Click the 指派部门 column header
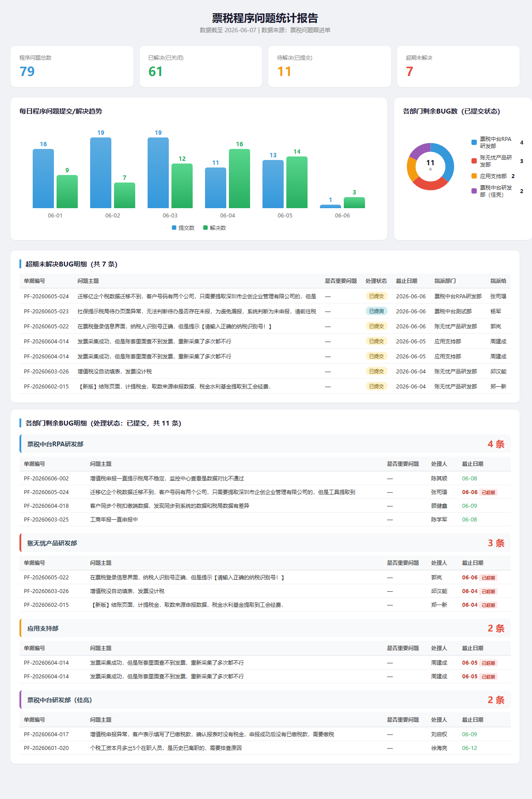 pyautogui.click(x=445, y=281)
